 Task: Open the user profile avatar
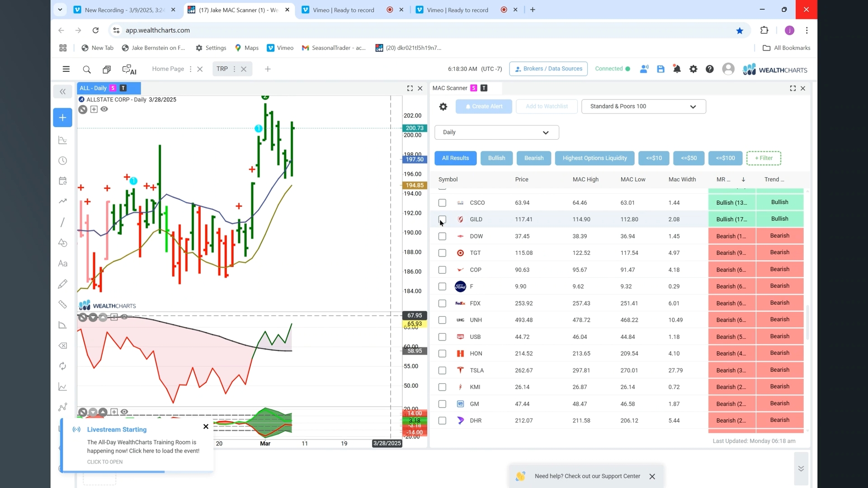tap(728, 69)
